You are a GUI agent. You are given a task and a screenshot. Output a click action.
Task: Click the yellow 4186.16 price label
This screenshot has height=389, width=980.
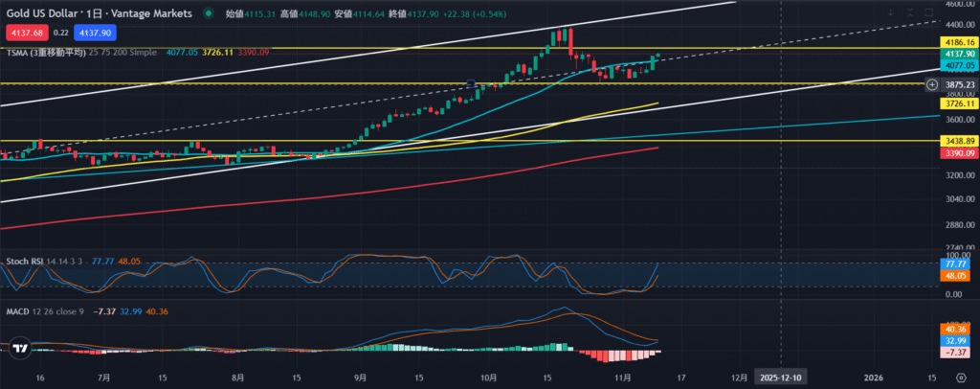click(x=958, y=43)
